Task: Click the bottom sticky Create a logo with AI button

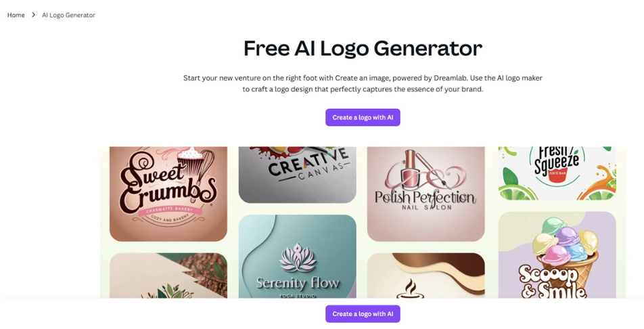Action: pyautogui.click(x=363, y=314)
